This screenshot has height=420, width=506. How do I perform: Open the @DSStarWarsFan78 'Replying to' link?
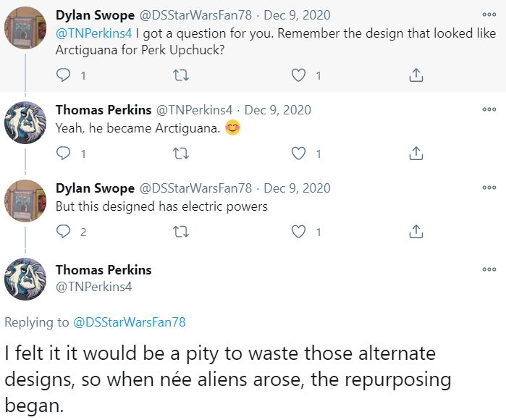129,322
